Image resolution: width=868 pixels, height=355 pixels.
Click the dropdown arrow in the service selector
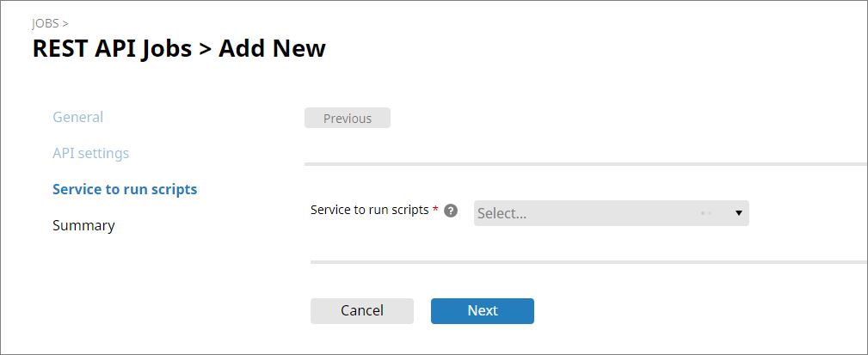pos(738,213)
